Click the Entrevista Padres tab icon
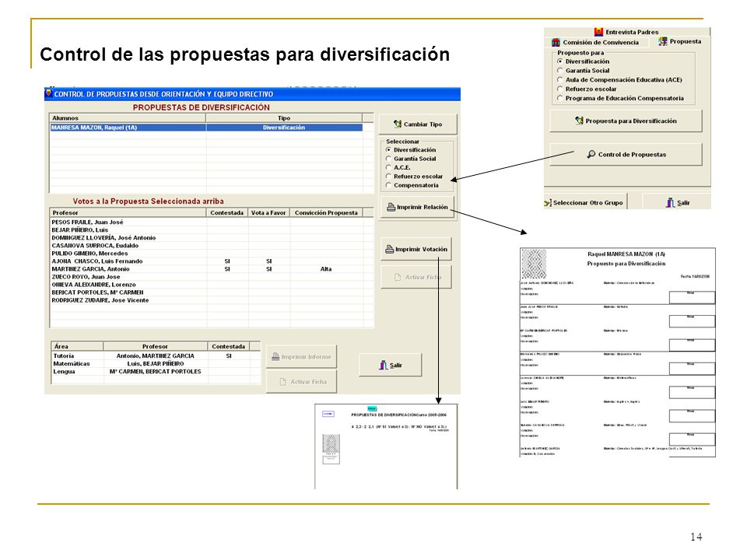 599,32
